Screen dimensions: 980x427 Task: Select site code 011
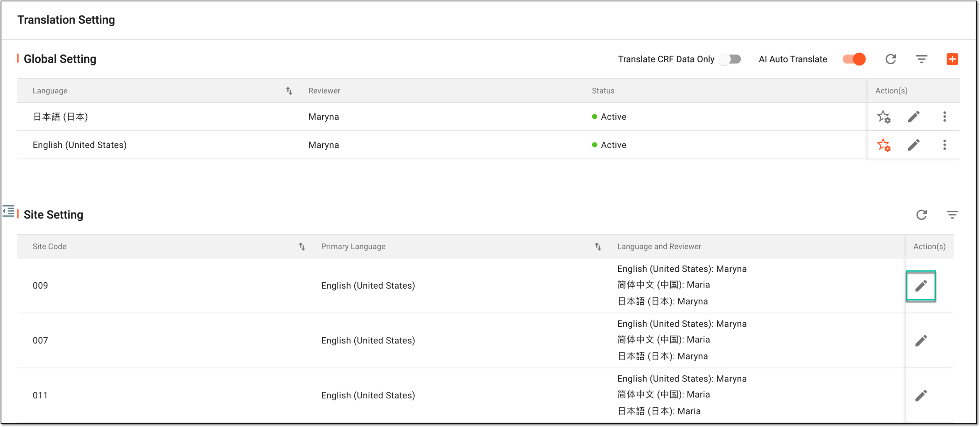click(40, 396)
